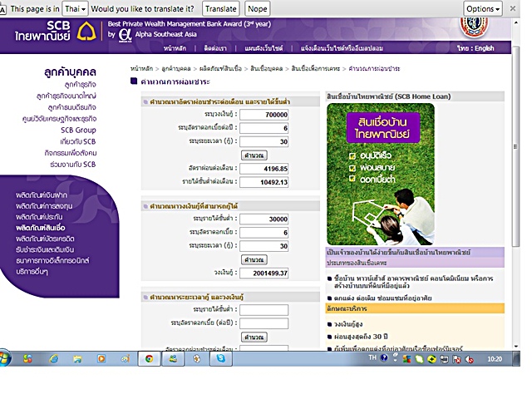Click the หน้าหลัก breadcrumb link
Image resolution: width=532 pixels, height=399 pixels.
[x=141, y=68]
